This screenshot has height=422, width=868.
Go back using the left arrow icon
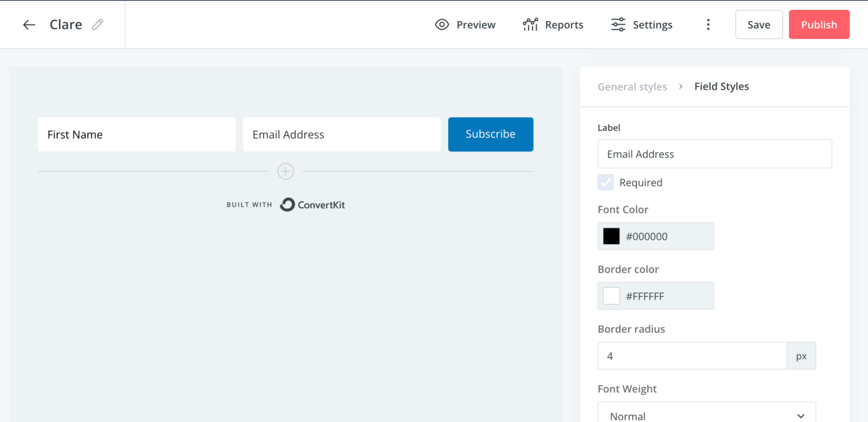[x=29, y=24]
